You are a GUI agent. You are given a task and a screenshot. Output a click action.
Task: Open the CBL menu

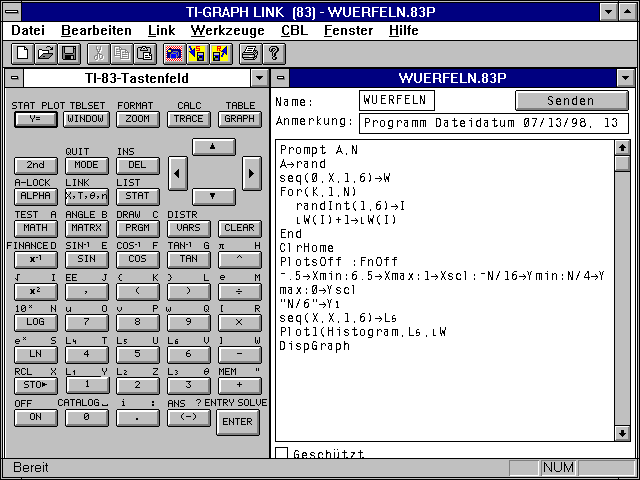(294, 31)
